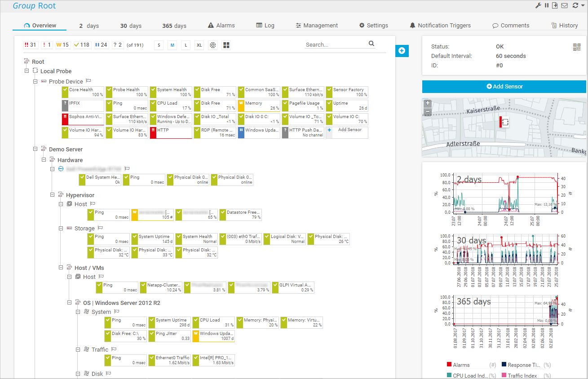This screenshot has width=588, height=379.
Task: Switch to the Alarms tab
Action: coord(221,26)
